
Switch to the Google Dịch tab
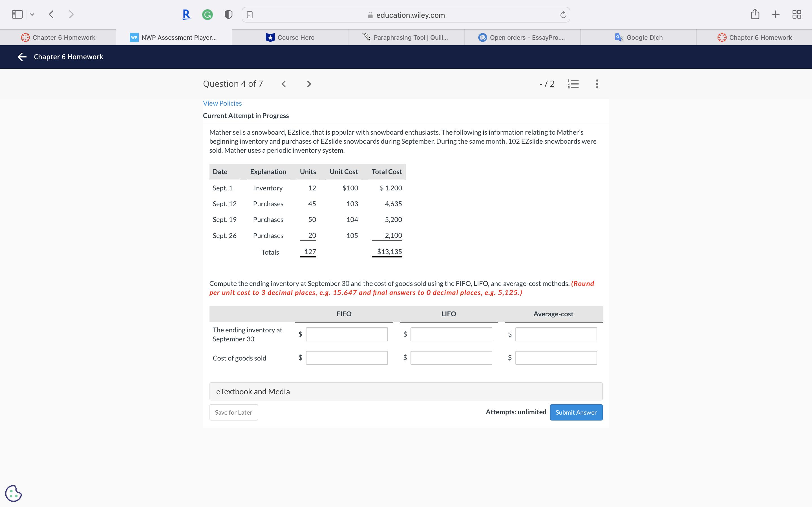click(x=639, y=37)
